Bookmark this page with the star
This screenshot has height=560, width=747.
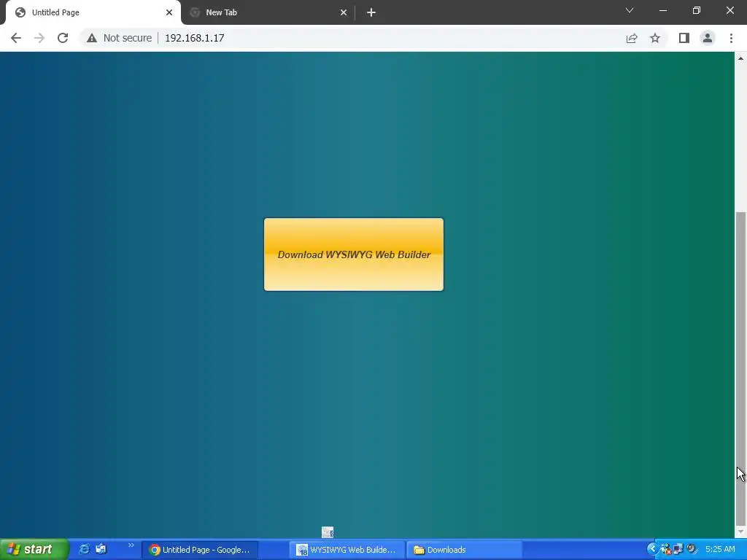(655, 38)
